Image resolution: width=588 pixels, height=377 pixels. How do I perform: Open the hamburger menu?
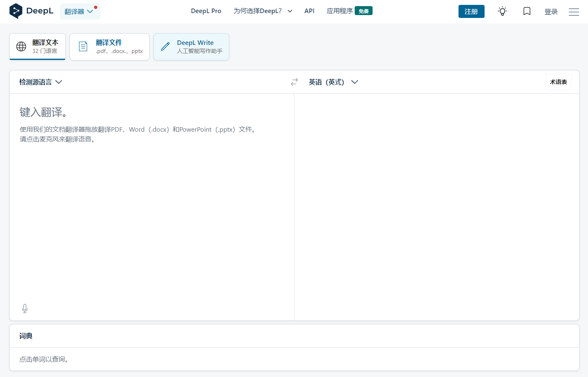pyautogui.click(x=574, y=12)
